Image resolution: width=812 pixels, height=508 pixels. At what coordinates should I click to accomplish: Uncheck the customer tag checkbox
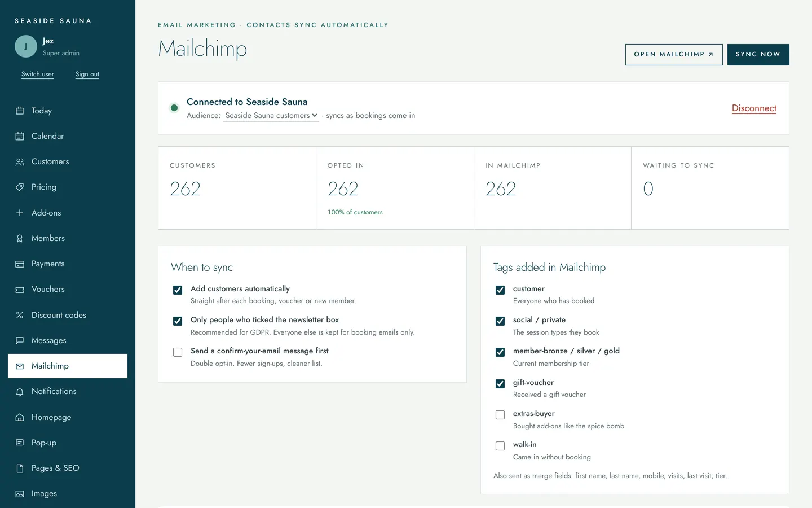pos(500,290)
